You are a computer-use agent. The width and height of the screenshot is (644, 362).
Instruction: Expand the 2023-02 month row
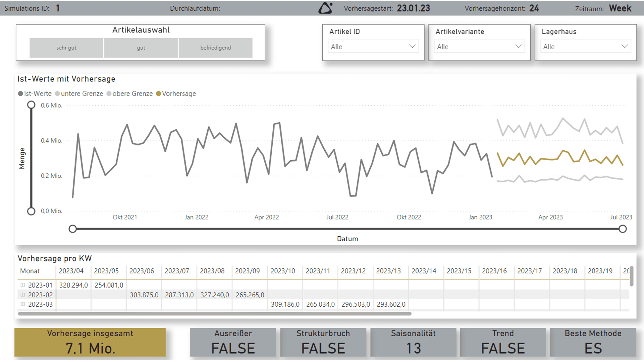22,295
